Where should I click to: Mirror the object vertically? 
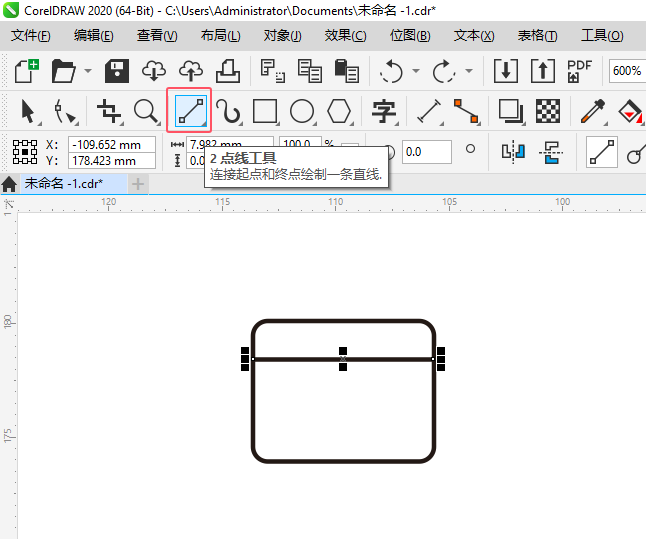(x=551, y=152)
